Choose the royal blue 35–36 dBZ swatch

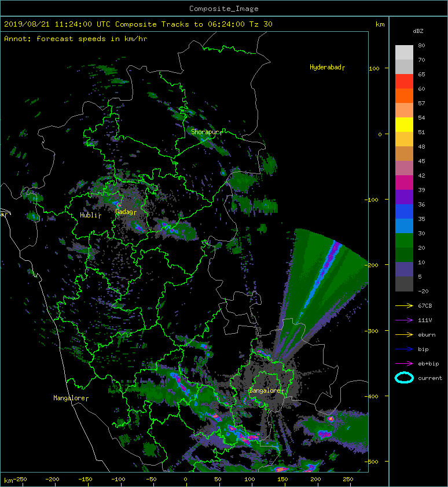(x=404, y=211)
